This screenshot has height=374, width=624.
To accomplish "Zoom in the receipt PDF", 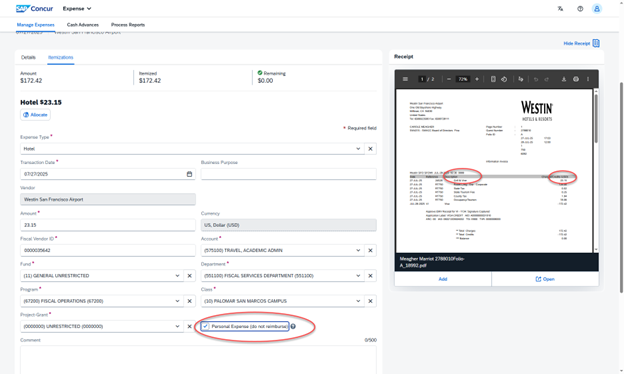I will pos(477,79).
